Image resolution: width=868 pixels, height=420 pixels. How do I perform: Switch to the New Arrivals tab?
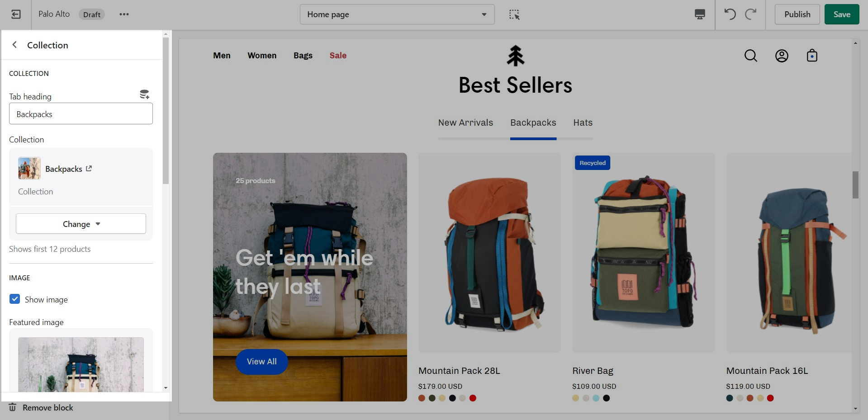(x=465, y=123)
